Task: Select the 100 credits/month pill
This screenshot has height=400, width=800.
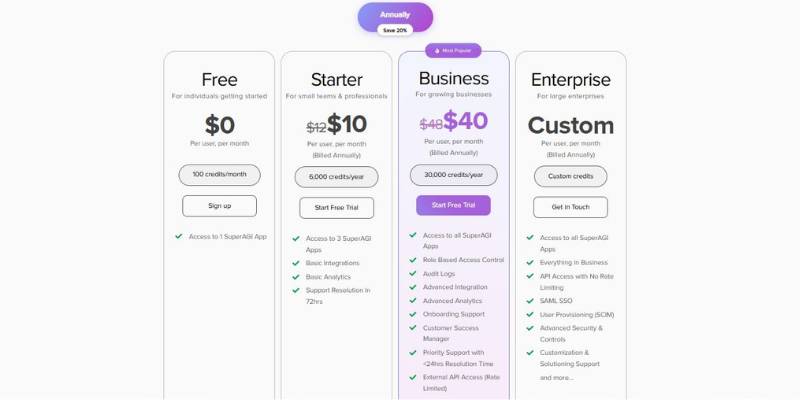Action: (x=219, y=175)
